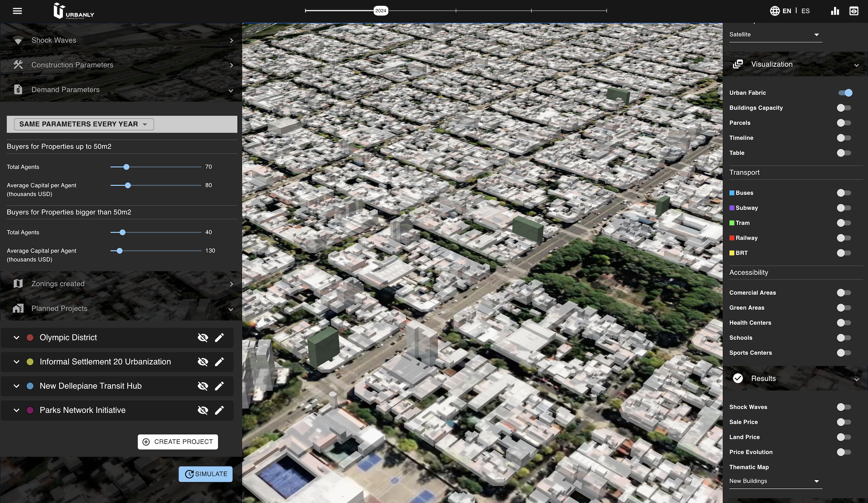This screenshot has height=503, width=868.
Task: Edit Informal Settlement 20 Urbanization project
Action: pos(219,362)
